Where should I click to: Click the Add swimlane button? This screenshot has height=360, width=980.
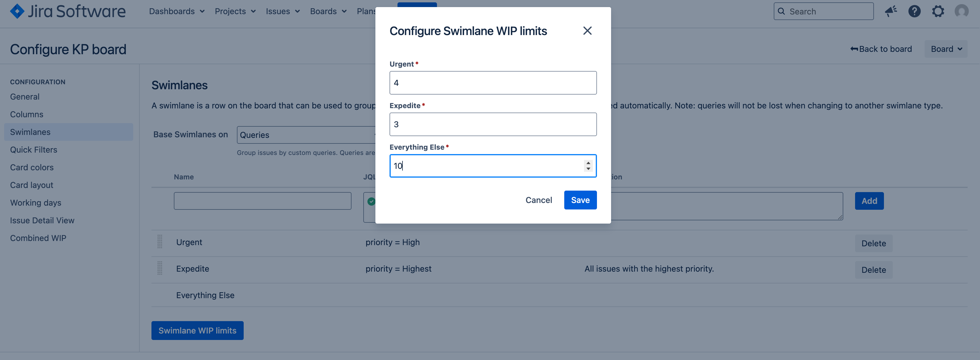(x=869, y=201)
